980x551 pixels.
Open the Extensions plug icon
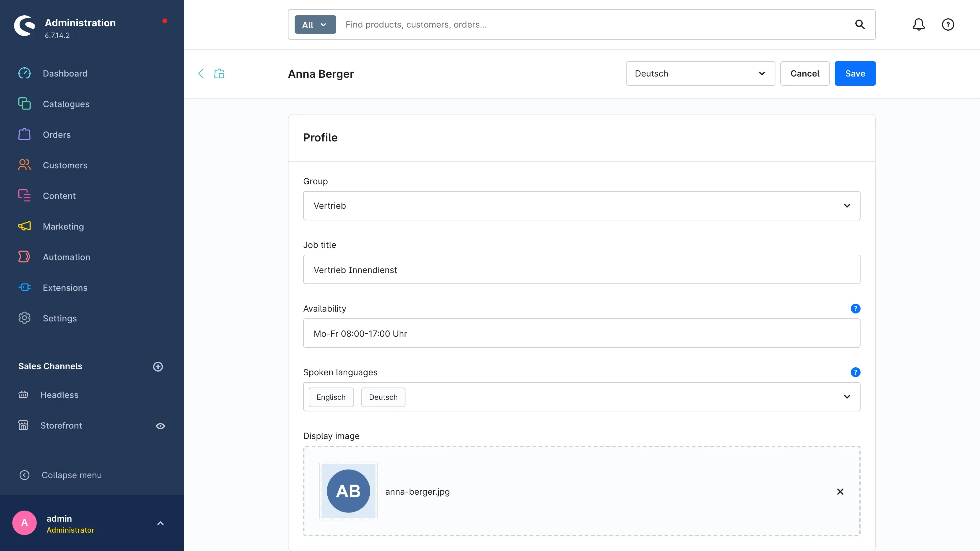coord(24,287)
